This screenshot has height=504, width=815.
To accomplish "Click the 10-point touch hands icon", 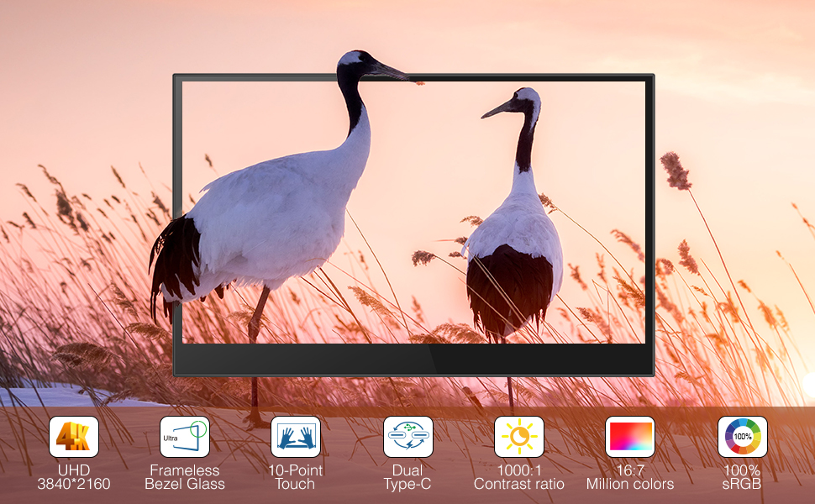I will point(296,437).
